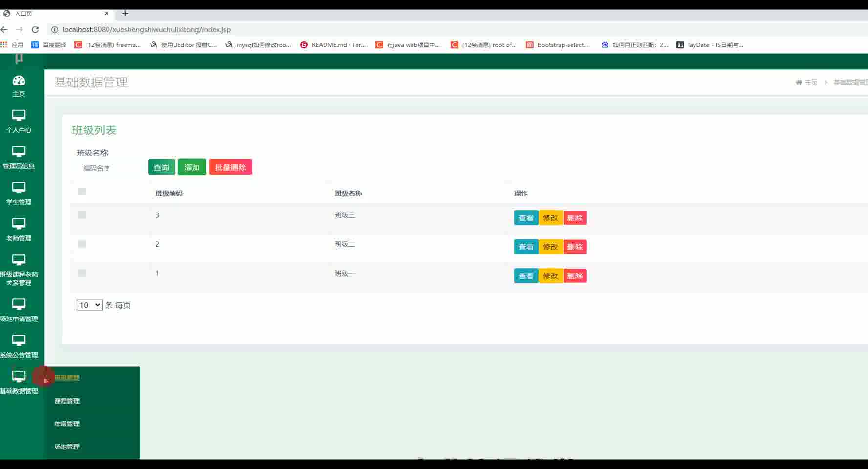Click the 班级编码 column header
Image resolution: width=868 pixels, height=469 pixels.
pyautogui.click(x=169, y=193)
